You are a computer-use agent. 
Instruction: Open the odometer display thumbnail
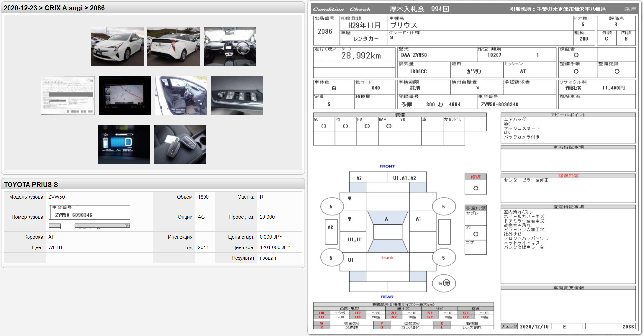point(124,145)
